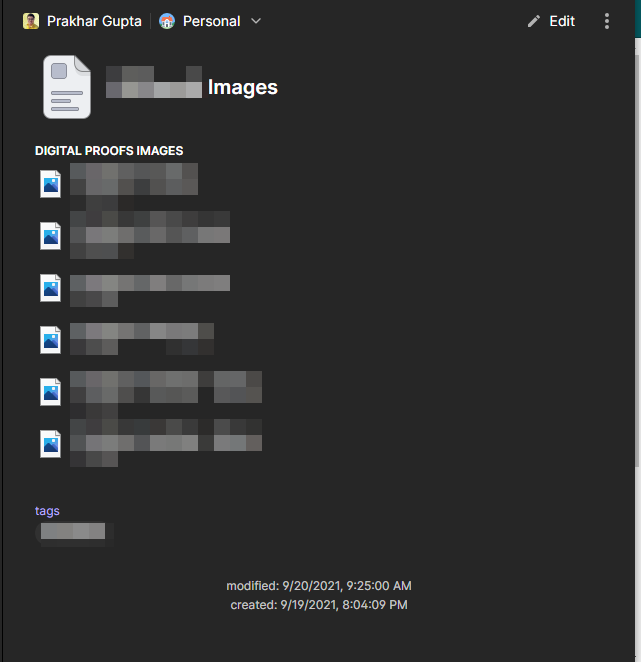Click the house icon beside Personal
Image resolution: width=641 pixels, height=662 pixels.
[x=167, y=21]
